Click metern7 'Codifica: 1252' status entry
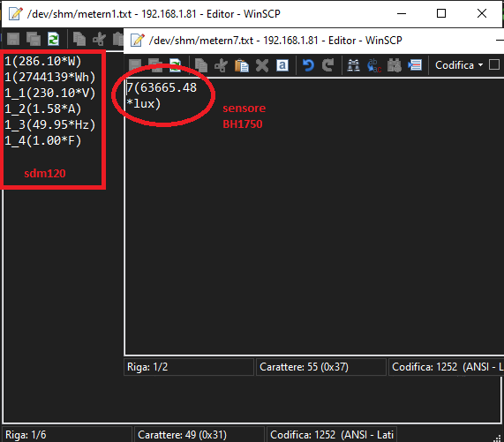This screenshot has height=442, width=504. pyautogui.click(x=446, y=367)
